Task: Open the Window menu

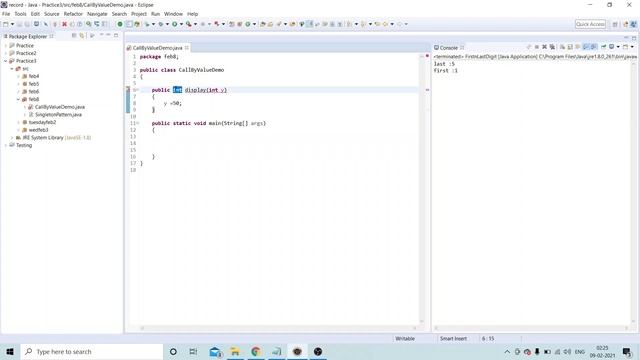Action: coord(173,14)
